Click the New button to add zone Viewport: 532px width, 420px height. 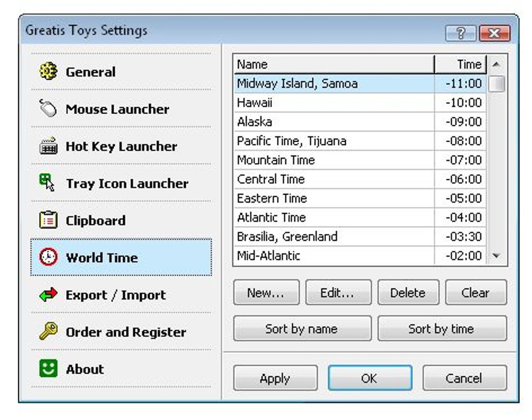tap(266, 292)
